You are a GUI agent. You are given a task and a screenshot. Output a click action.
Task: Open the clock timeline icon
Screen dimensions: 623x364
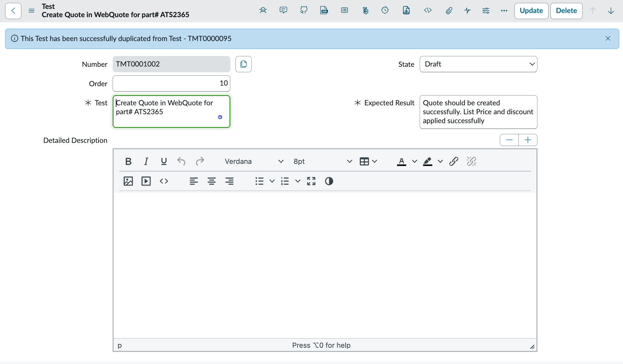pos(385,10)
